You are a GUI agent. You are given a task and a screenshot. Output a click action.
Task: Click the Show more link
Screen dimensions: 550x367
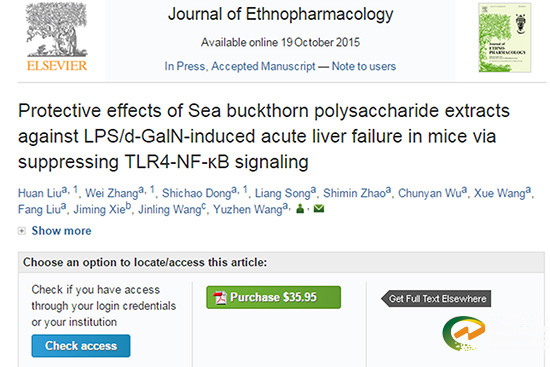61,231
